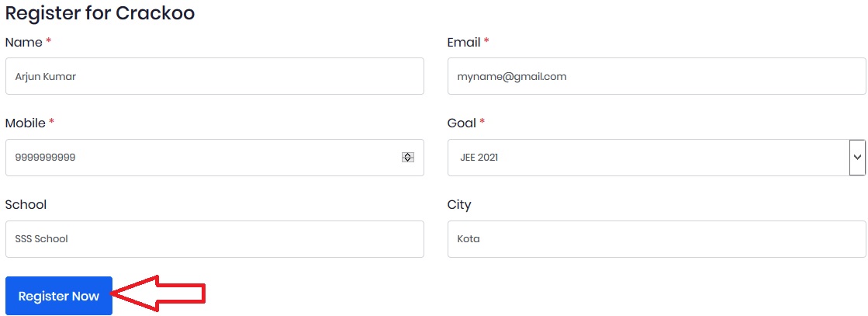Click the School field label
Viewport: 868px width, 316px height.
(x=26, y=204)
